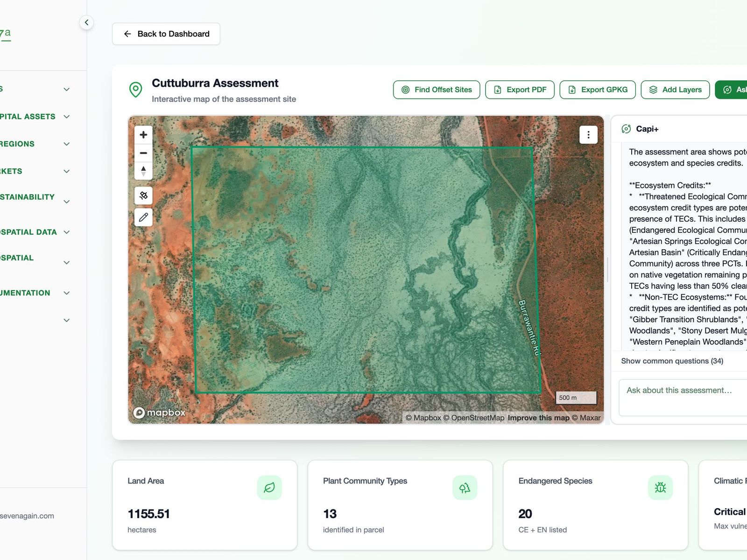Click 'identified in parcel' caption
The image size is (747, 560).
[x=353, y=530]
